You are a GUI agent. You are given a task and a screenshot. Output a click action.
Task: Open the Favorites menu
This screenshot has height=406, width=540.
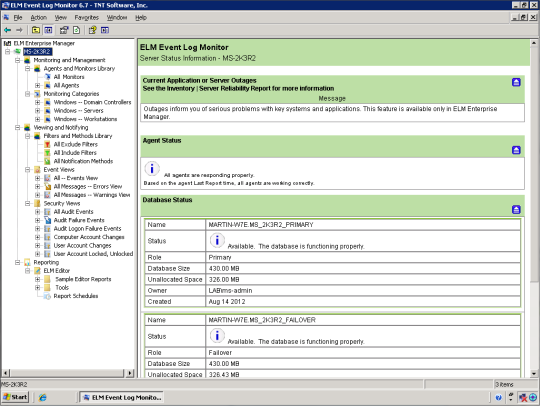(x=87, y=18)
